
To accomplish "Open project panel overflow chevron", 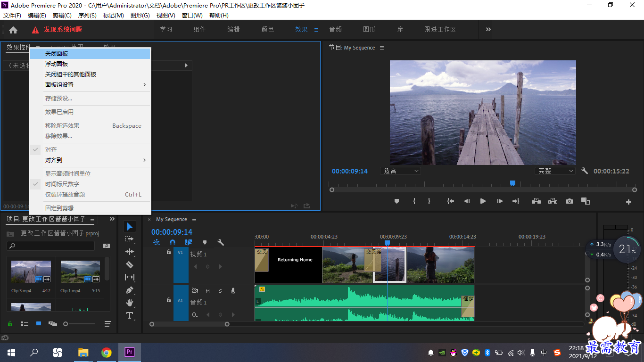I will pyautogui.click(x=112, y=219).
